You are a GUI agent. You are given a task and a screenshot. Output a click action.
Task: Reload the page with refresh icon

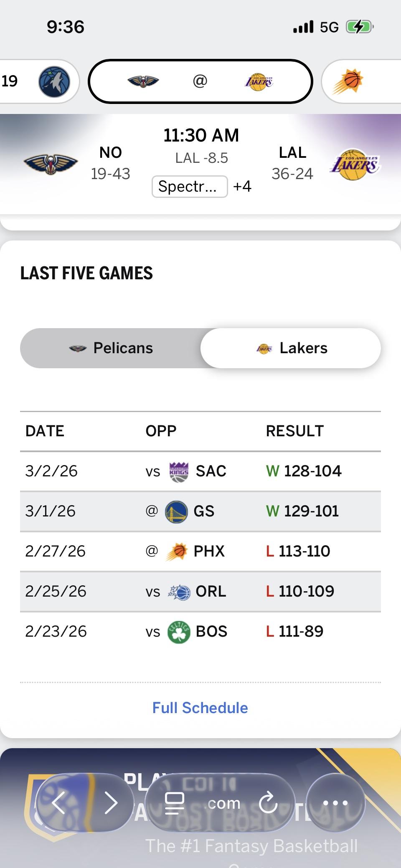(268, 802)
